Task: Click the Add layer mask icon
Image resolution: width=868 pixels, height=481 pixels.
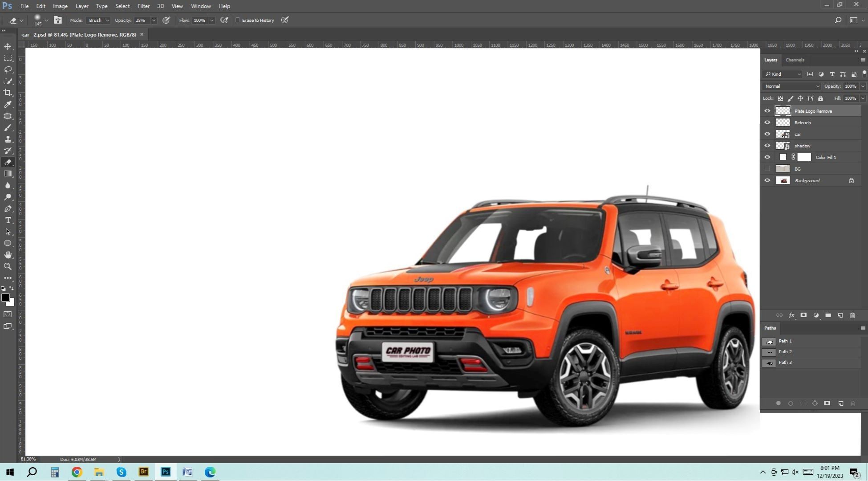Action: [x=804, y=315]
